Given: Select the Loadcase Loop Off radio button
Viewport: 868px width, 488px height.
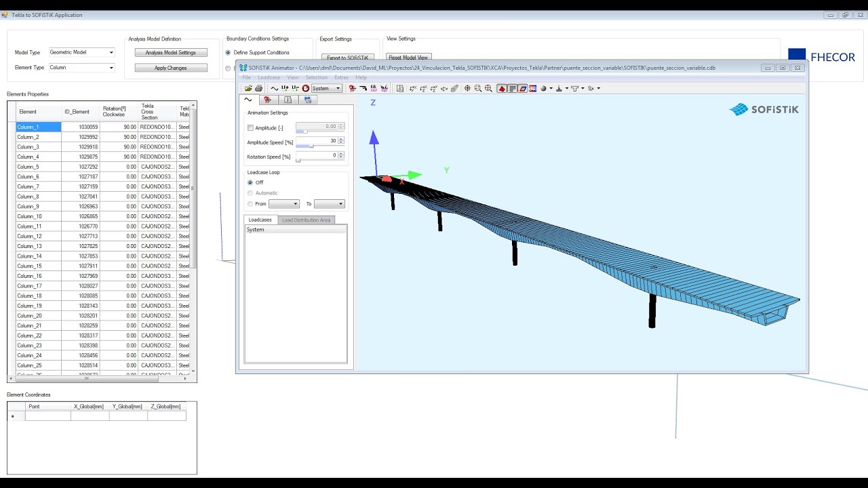Looking at the screenshot, I should click(250, 182).
